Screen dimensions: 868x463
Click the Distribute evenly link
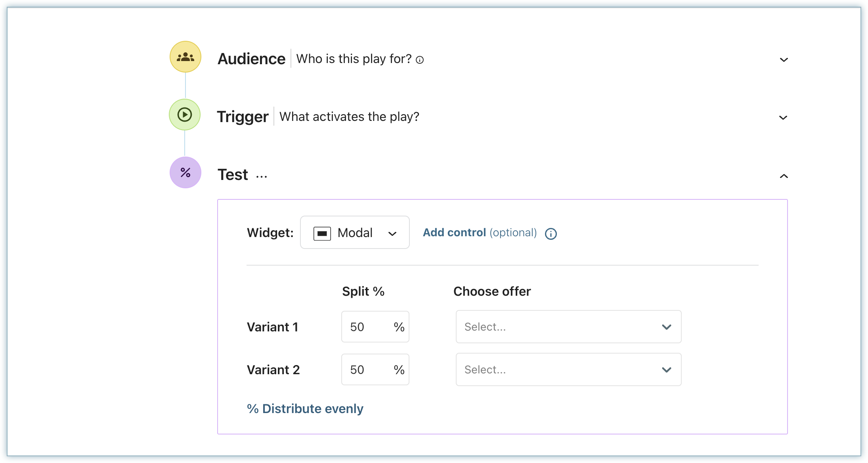[x=305, y=409]
